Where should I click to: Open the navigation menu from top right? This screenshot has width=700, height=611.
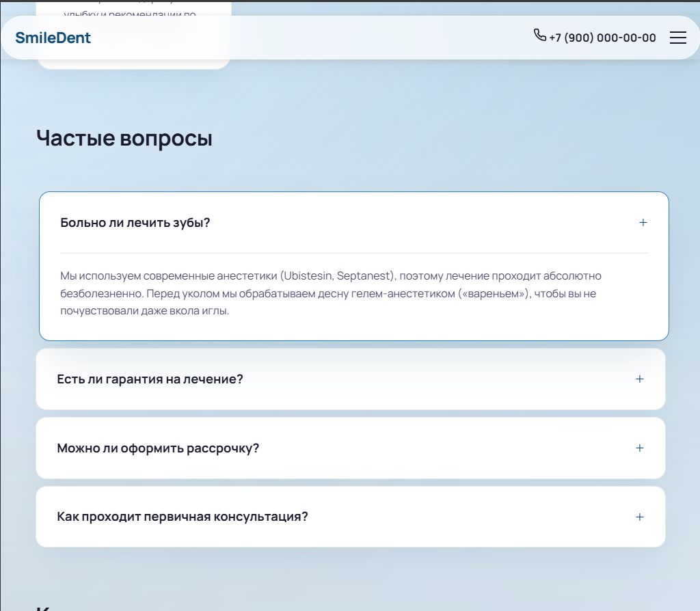[x=678, y=38]
